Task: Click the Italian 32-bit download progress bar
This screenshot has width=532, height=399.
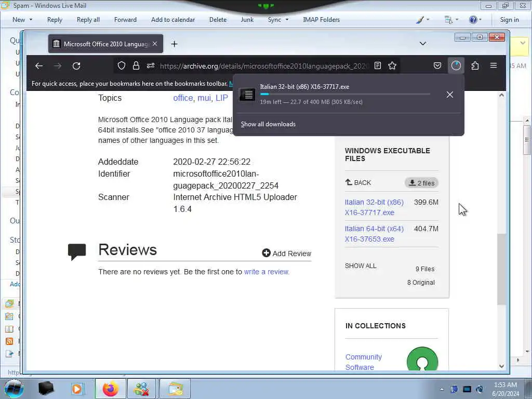Action: pos(345,94)
